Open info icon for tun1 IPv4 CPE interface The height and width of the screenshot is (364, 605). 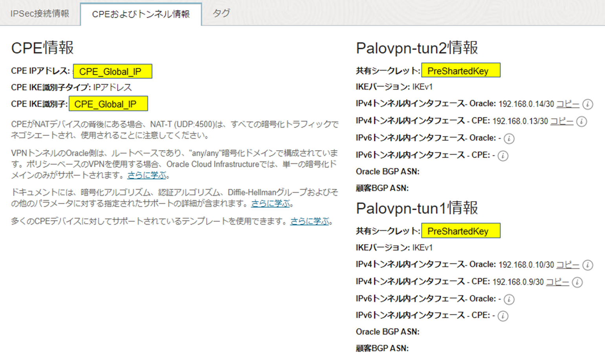point(577,282)
